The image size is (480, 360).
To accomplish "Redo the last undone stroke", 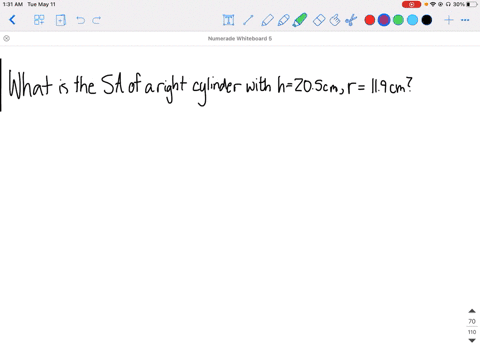I will [x=97, y=20].
